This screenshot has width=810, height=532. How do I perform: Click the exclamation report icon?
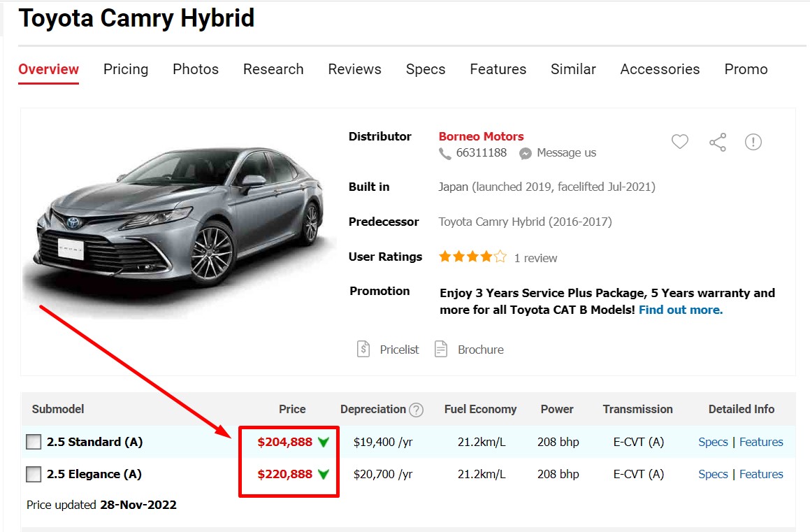[753, 141]
